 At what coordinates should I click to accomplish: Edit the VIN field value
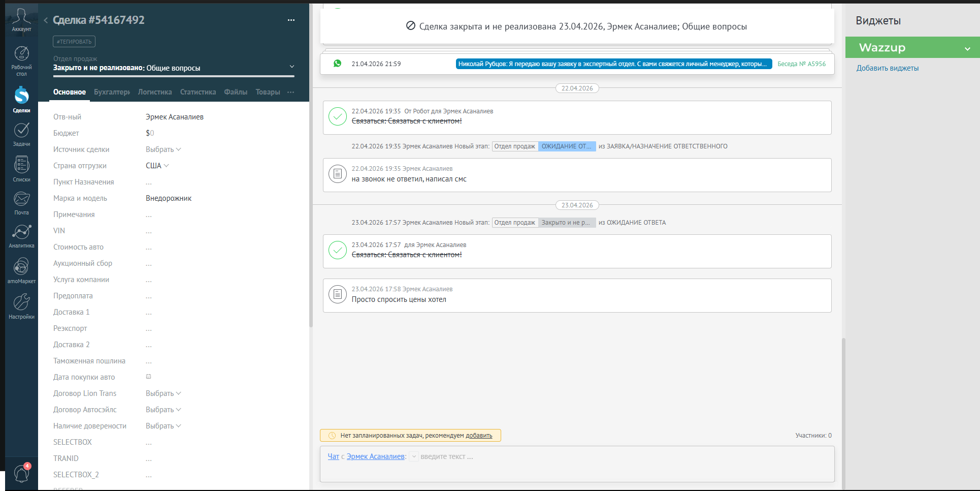(149, 231)
